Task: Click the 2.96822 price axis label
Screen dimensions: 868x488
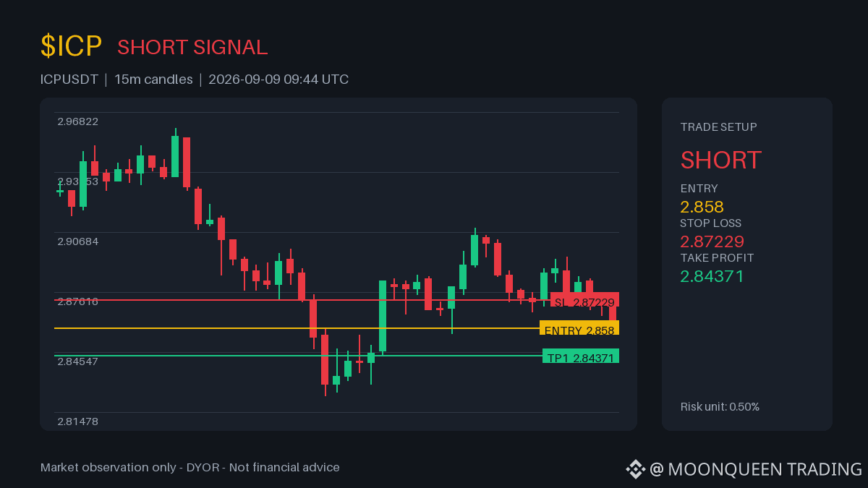Action: point(78,121)
